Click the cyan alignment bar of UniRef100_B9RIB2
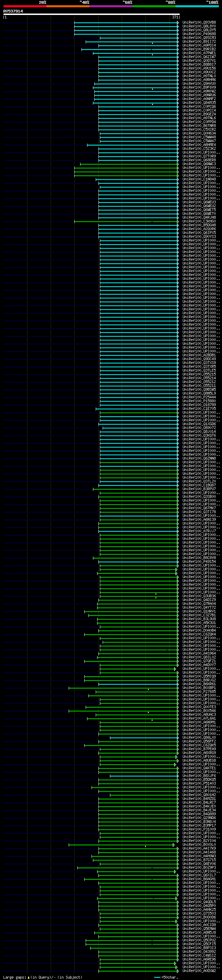The width and height of the screenshot is (222, 980). [x=130, y=49]
